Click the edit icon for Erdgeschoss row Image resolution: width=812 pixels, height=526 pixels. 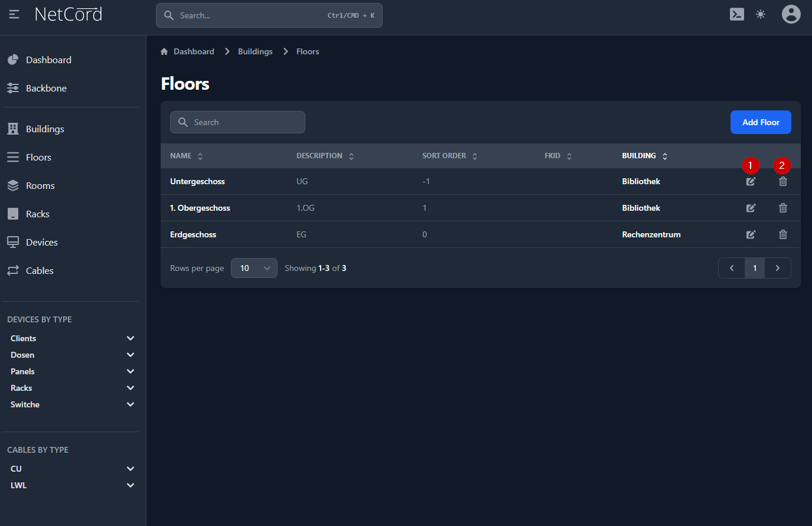click(x=751, y=234)
